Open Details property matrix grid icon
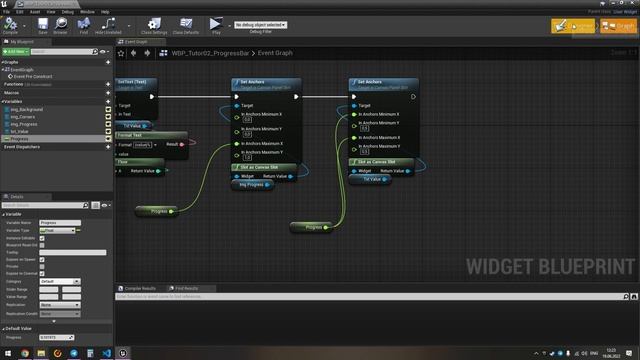Screen dimensions: 640x360 pyautogui.click(x=96, y=205)
